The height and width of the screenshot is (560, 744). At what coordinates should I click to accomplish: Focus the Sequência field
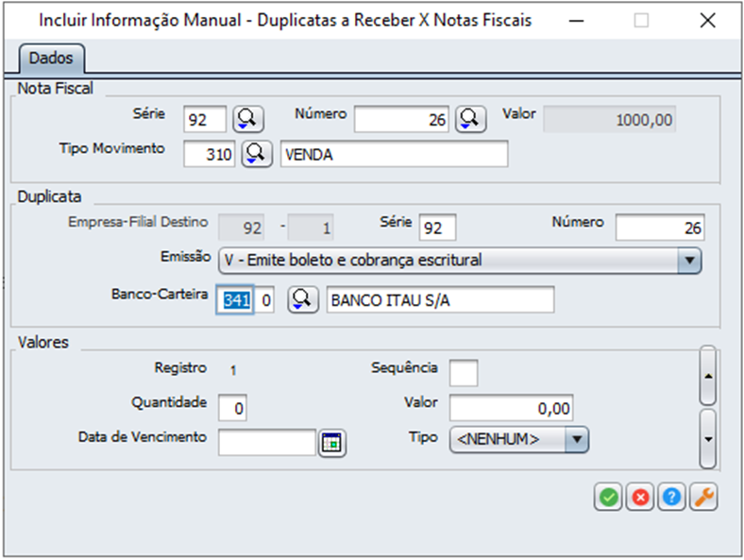tap(464, 372)
